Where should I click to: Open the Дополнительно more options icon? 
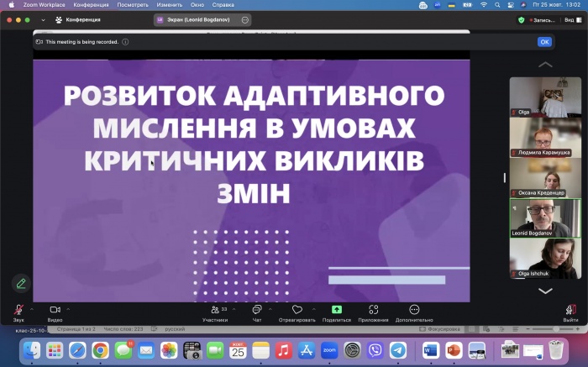pos(414,310)
